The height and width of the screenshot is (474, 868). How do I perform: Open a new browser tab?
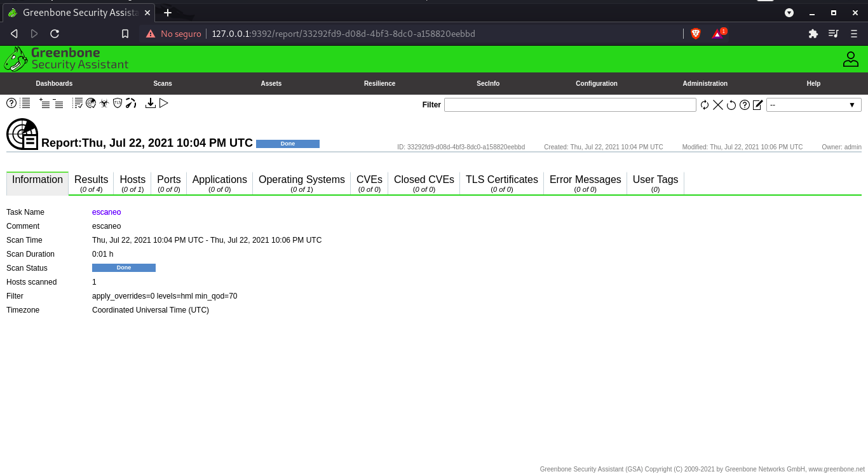(x=168, y=13)
